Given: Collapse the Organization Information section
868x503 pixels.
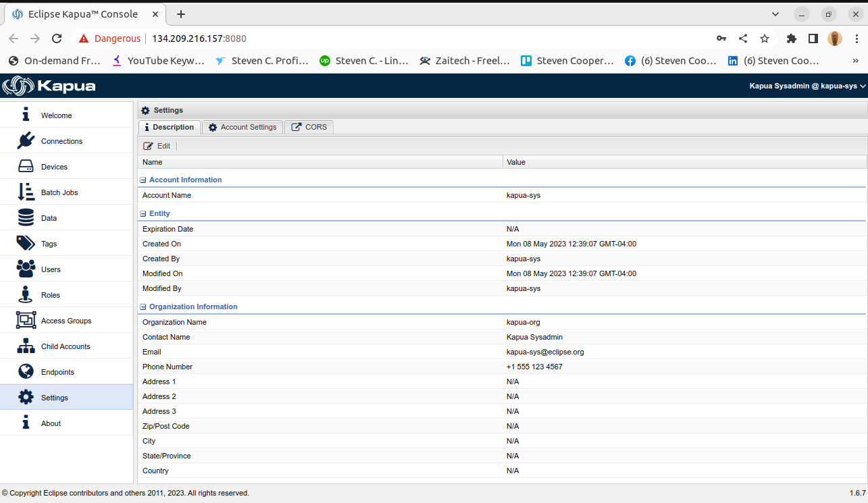Looking at the screenshot, I should [143, 307].
